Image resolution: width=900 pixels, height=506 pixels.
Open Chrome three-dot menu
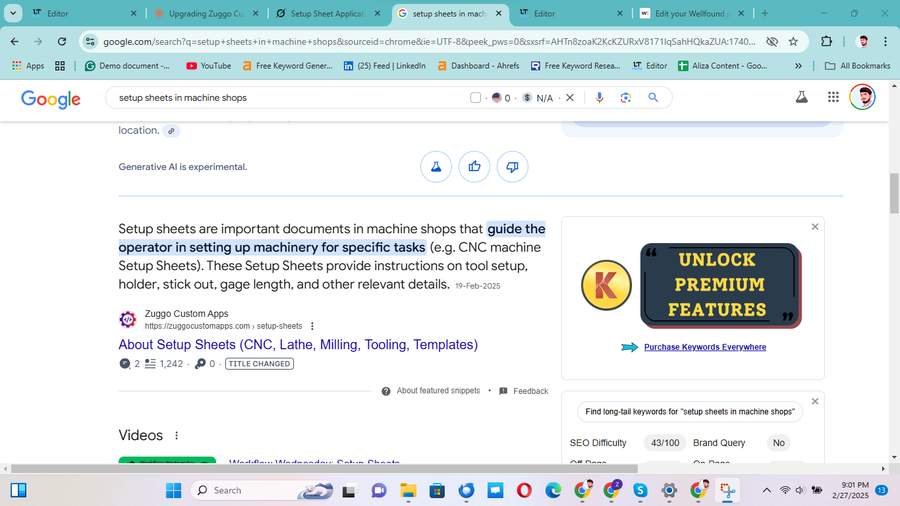click(886, 41)
